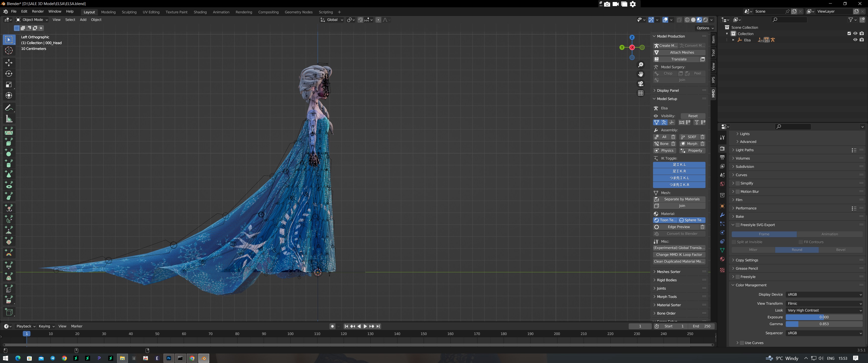Open the Physics properties icon
Screen dimensions: 868x363
[x=722, y=233]
